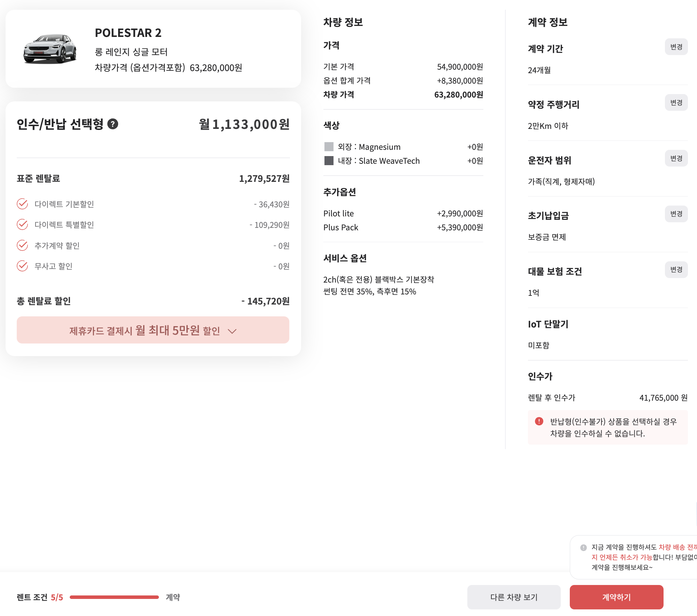697x616 pixels.
Task: Click the Polestar 2 car thumbnail image
Action: coord(50,49)
